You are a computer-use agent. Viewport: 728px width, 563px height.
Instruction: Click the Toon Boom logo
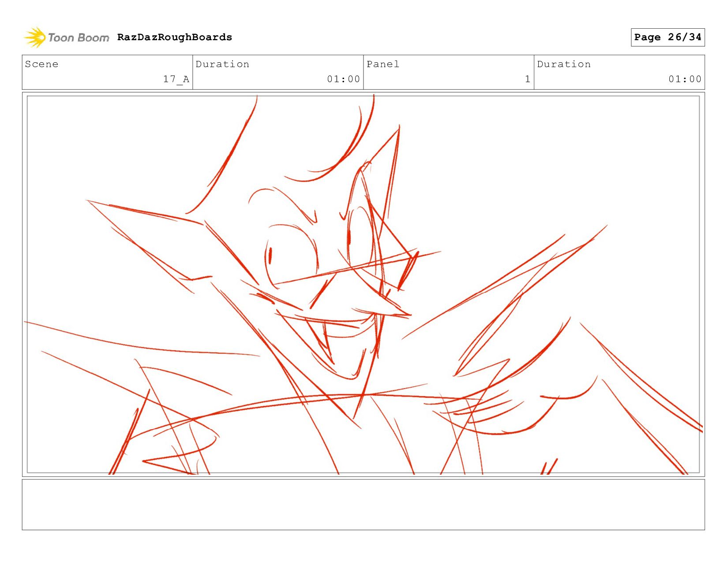pos(66,38)
